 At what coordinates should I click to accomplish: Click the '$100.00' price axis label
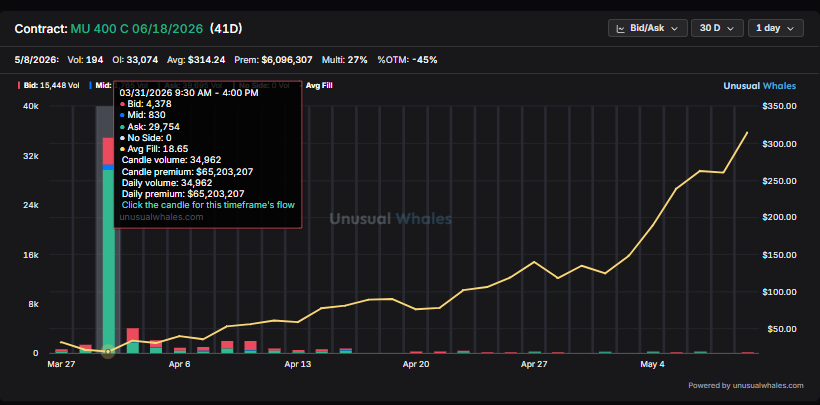coord(779,291)
